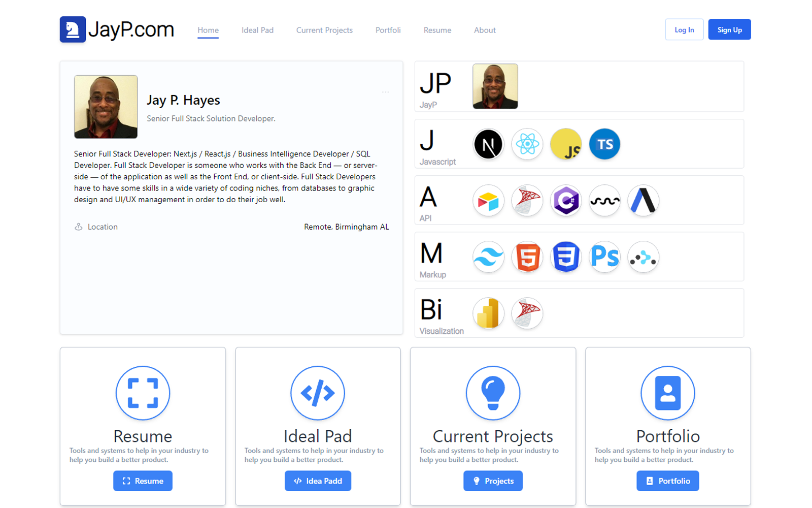The width and height of the screenshot is (812, 508).
Task: Click Jay P. Hayes profile photo
Action: tap(106, 107)
